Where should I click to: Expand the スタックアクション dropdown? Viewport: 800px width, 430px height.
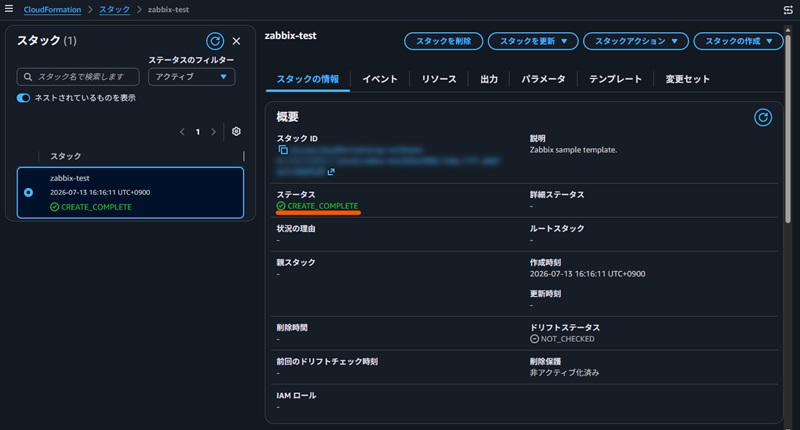[636, 41]
